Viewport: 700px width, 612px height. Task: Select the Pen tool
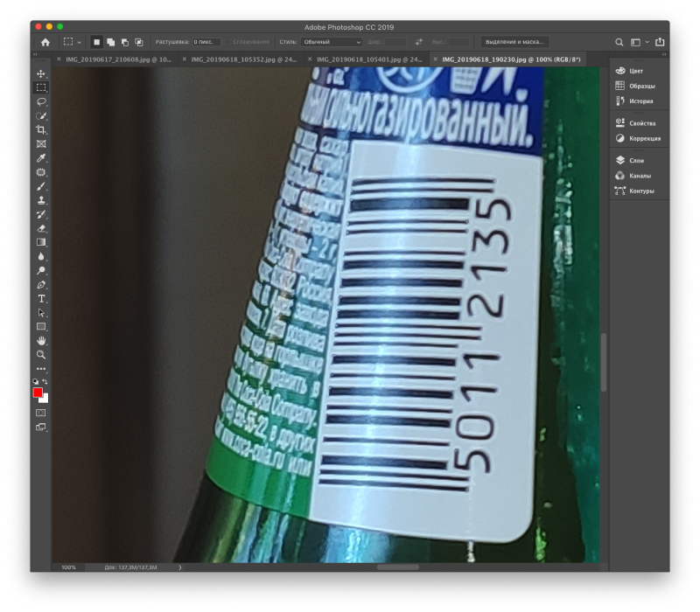(x=41, y=285)
